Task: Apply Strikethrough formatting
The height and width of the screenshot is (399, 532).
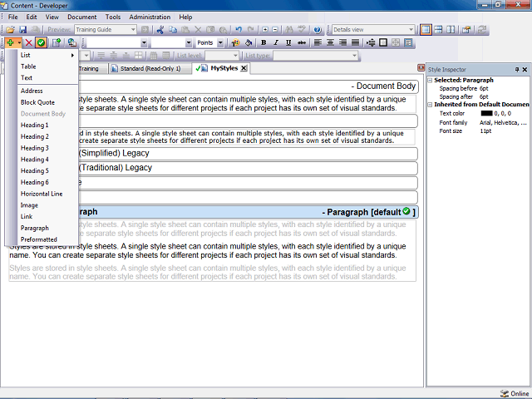Action: tap(301, 42)
